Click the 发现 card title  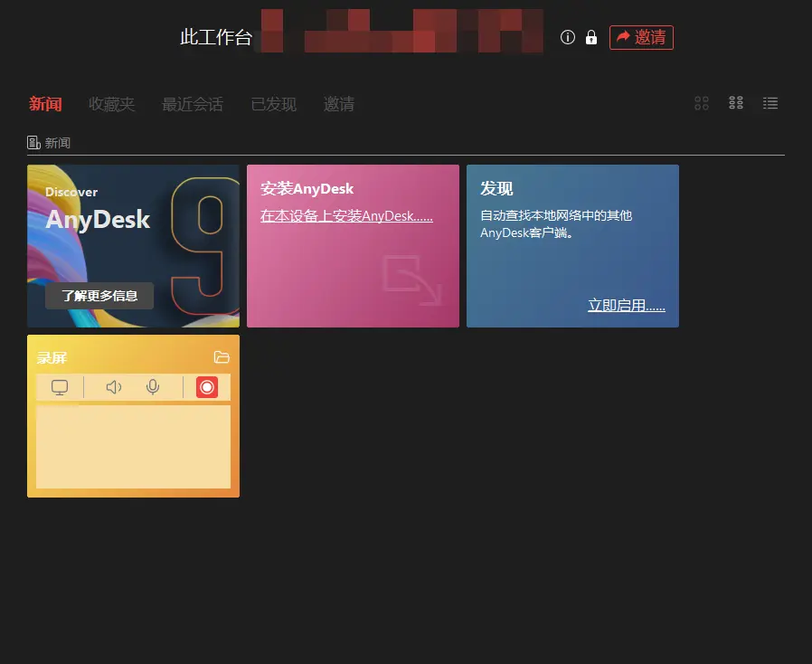tap(496, 188)
